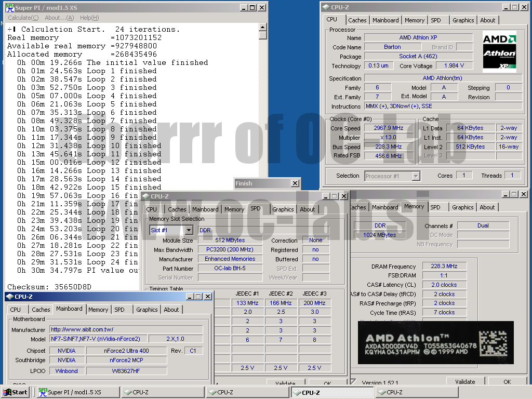Click the Rated FSB 456.6 MHz value
532x399 pixels.
point(389,156)
